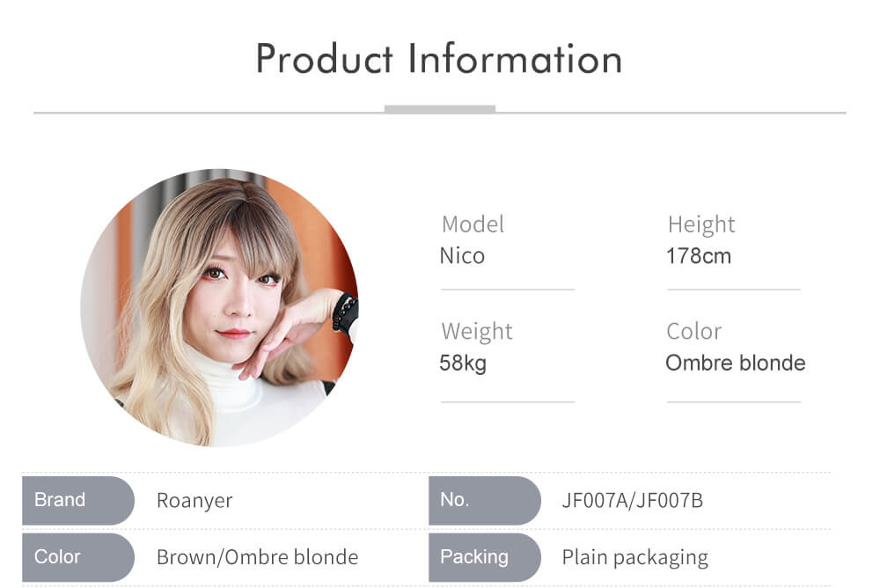Click the gray Color spec label

[693, 331]
